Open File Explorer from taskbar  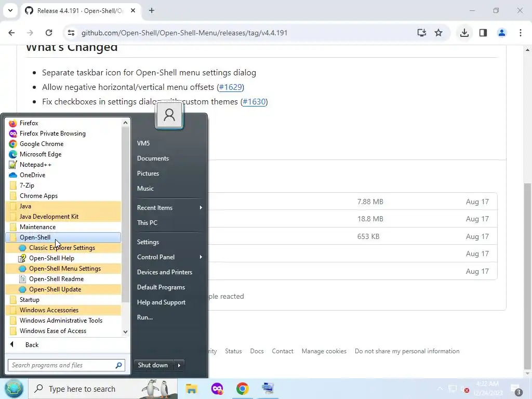[191, 389]
